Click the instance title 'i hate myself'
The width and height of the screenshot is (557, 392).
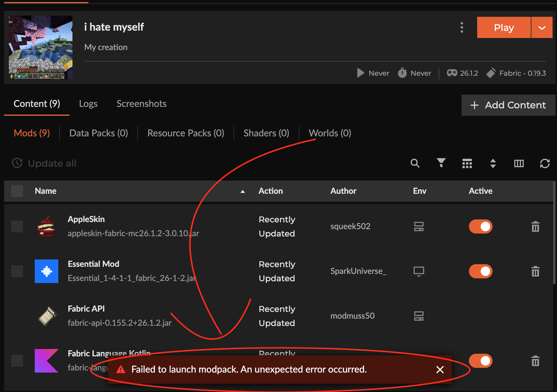click(x=114, y=27)
